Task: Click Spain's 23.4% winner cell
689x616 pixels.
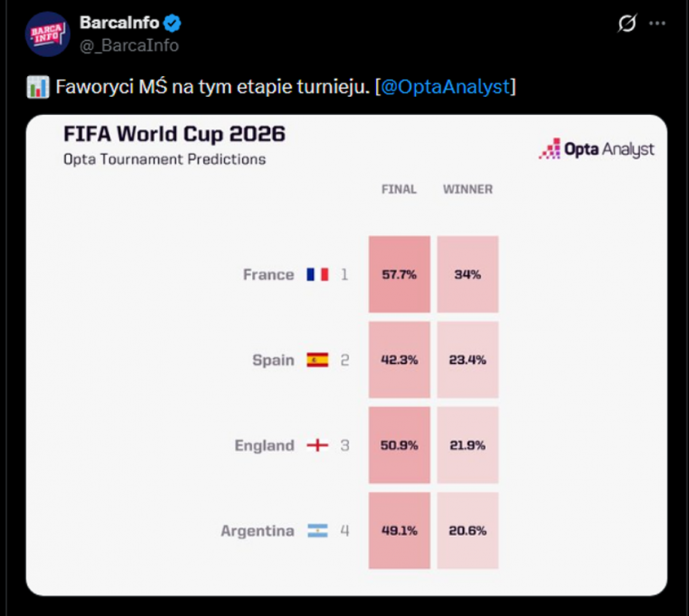Action: click(x=467, y=360)
